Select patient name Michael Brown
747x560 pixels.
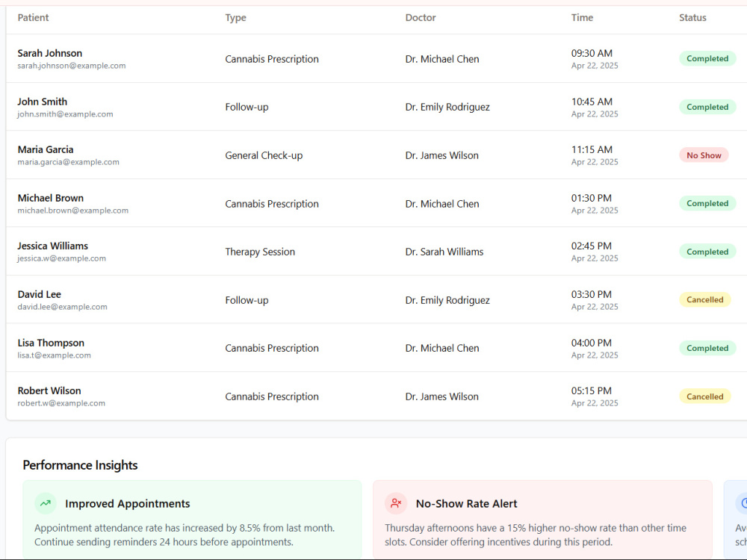[x=51, y=198]
